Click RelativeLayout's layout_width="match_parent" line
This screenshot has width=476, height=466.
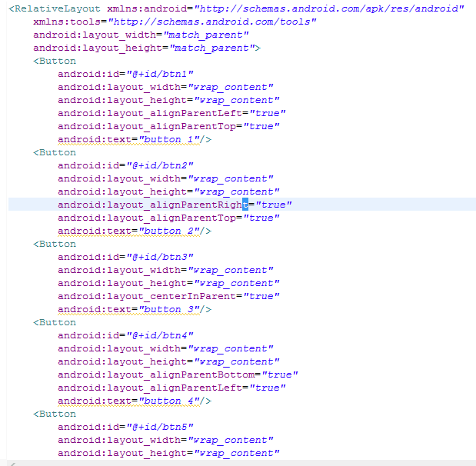coord(141,35)
